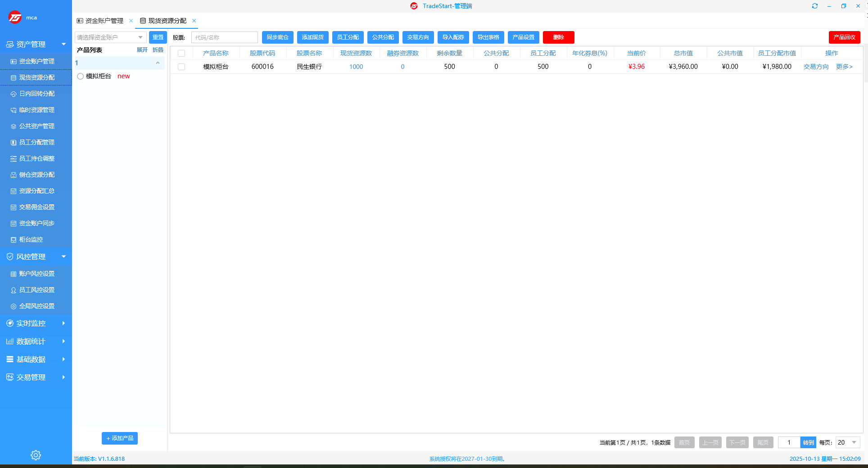This screenshot has height=468, width=868.
Task: Check the 600016 民生银行 row checkbox
Action: click(x=181, y=67)
